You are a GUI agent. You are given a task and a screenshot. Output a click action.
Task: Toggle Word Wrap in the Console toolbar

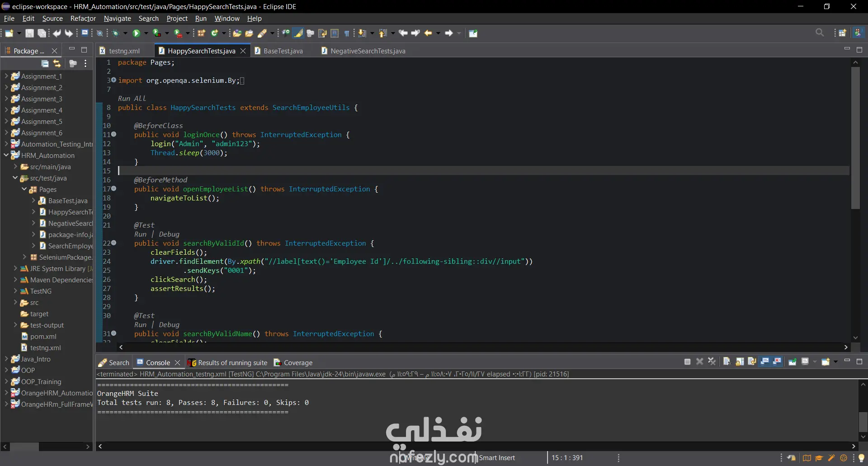[x=752, y=361]
